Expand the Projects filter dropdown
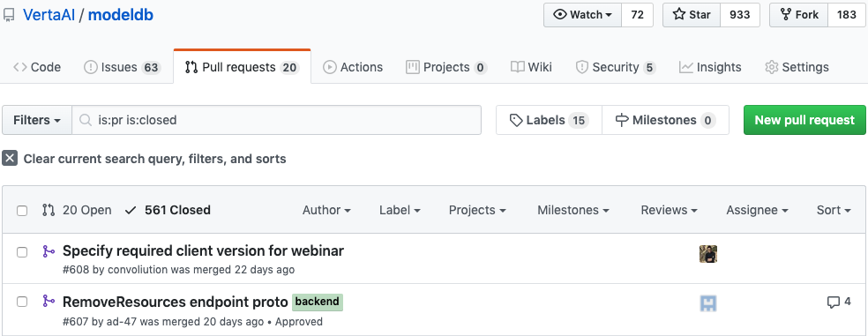 [477, 211]
